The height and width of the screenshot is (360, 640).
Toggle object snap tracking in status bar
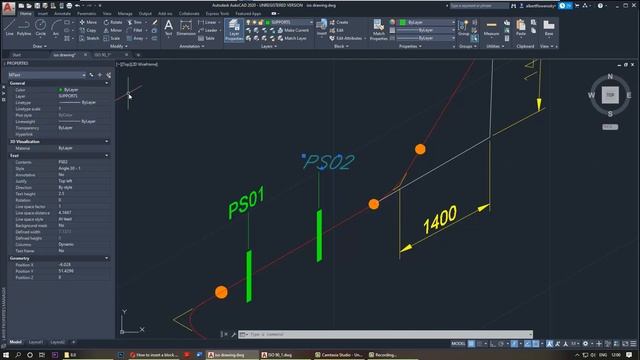(x=528, y=344)
